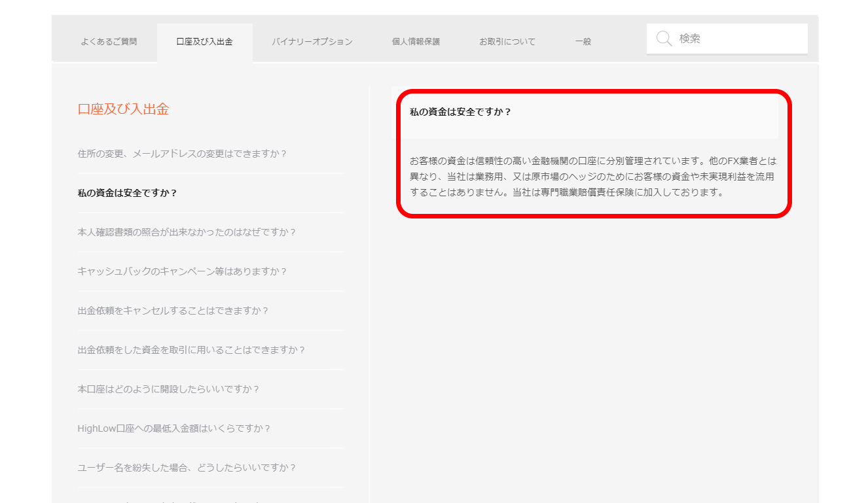868x503 pixels.
Task: Open 出金依頼をした資金を取引に用いる question
Action: 192,350
